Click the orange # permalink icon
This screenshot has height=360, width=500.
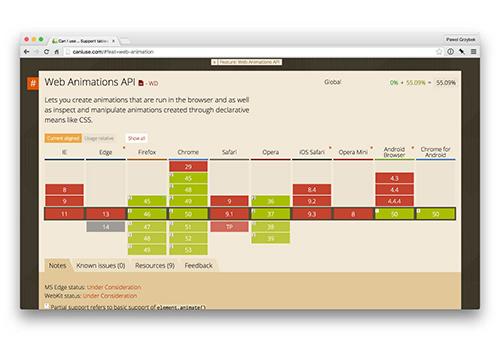click(x=33, y=83)
